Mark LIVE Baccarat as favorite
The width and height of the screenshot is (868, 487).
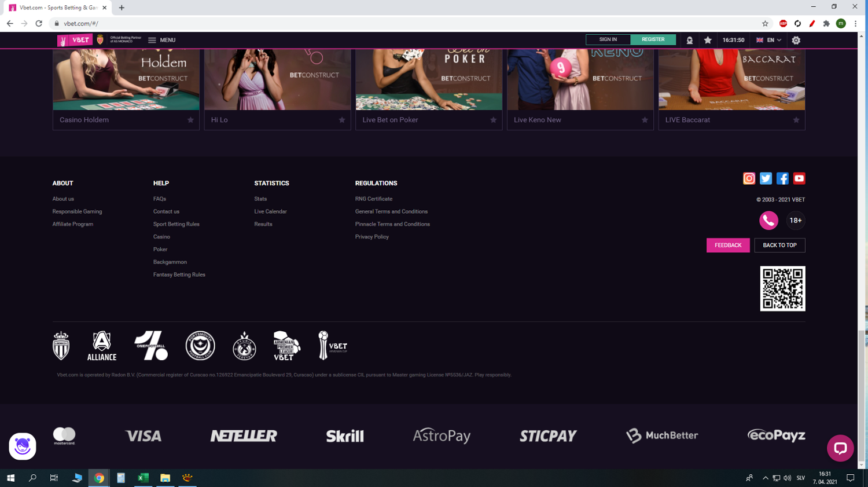(796, 120)
